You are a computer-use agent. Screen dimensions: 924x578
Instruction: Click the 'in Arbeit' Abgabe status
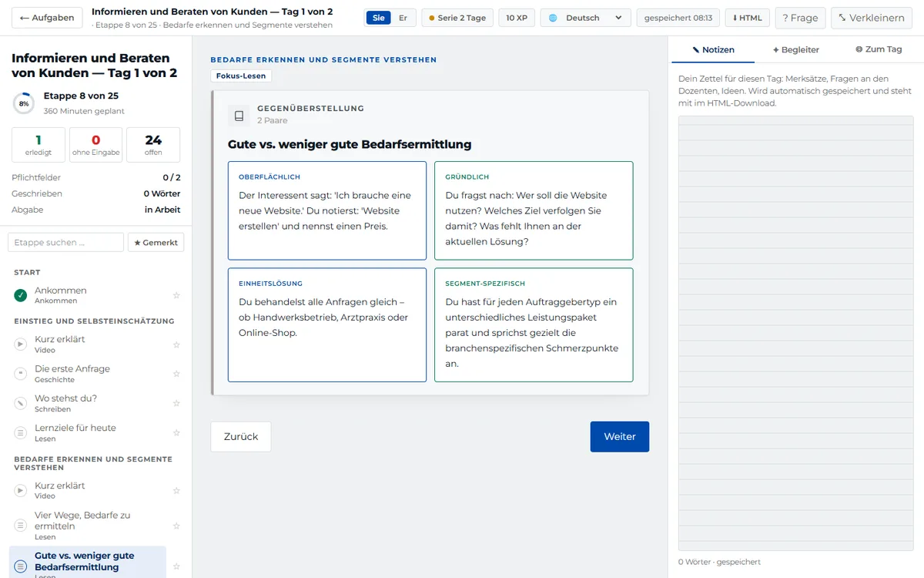point(162,210)
